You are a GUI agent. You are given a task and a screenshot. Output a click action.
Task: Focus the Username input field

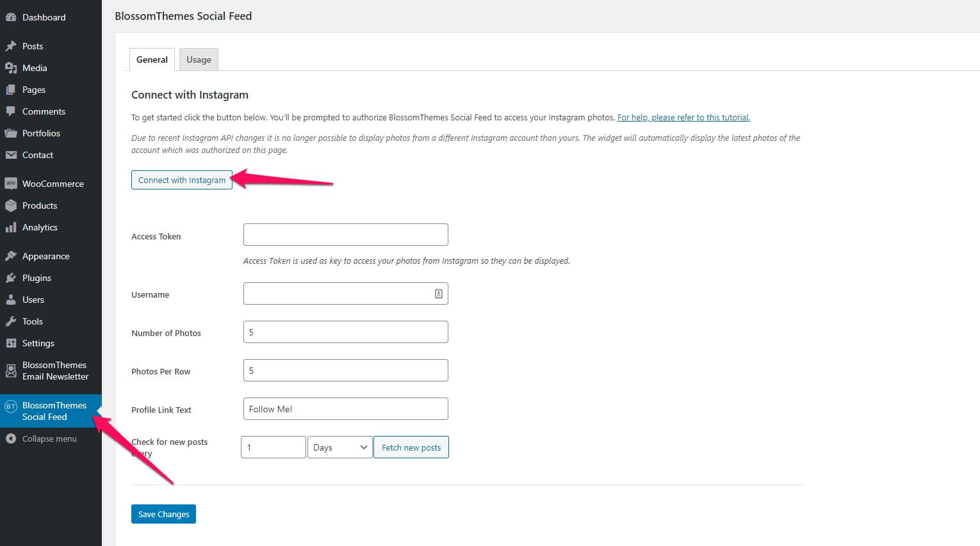[x=346, y=294]
